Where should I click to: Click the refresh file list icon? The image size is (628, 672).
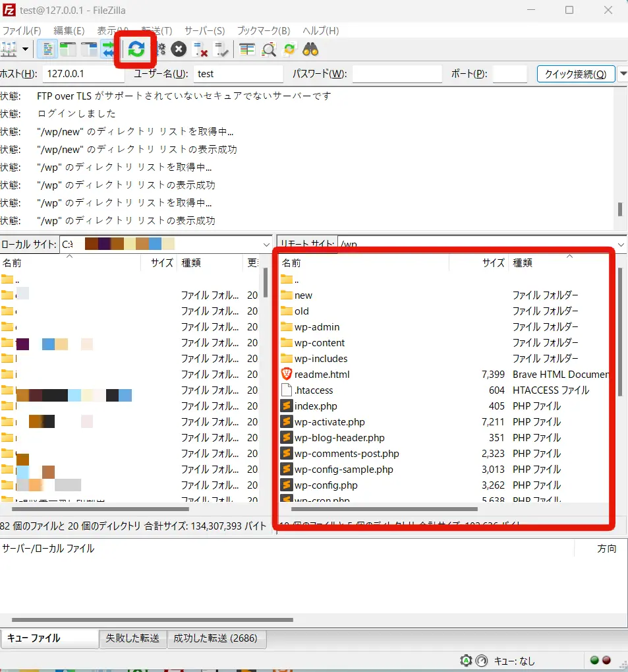point(136,49)
